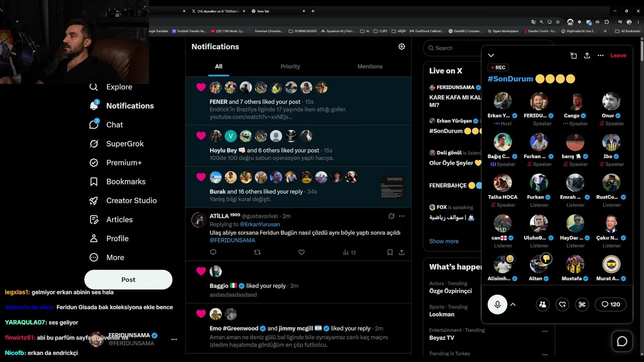The height and width of the screenshot is (362, 644).
Task: Open Özge Özpirinçci trending topic
Action: tap(450, 291)
